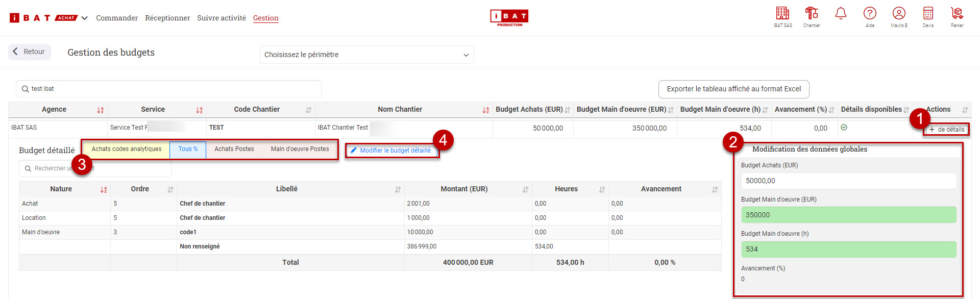Select Achats codes analytiques view
Image resolution: width=980 pixels, height=299 pixels.
(126, 149)
